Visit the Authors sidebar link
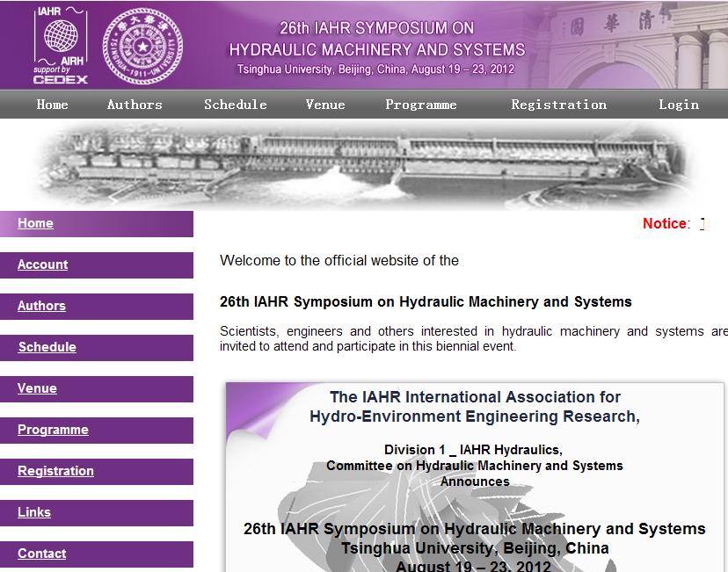728x572 pixels. (x=41, y=306)
